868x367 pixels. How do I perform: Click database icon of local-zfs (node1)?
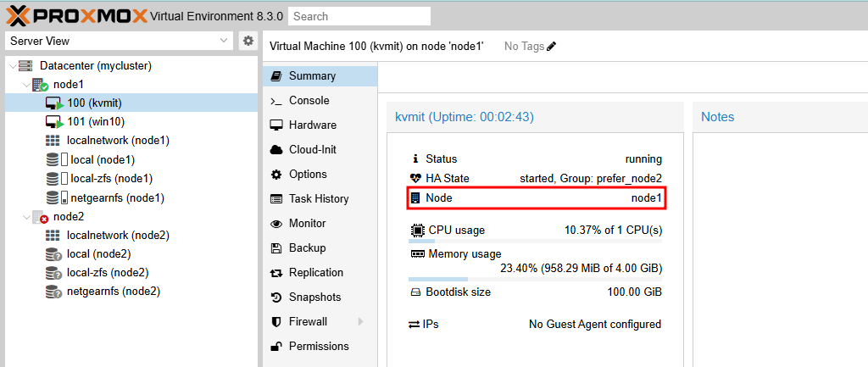pos(53,179)
